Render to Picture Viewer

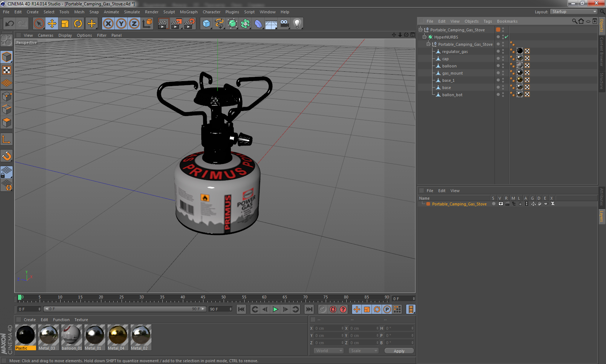click(176, 24)
